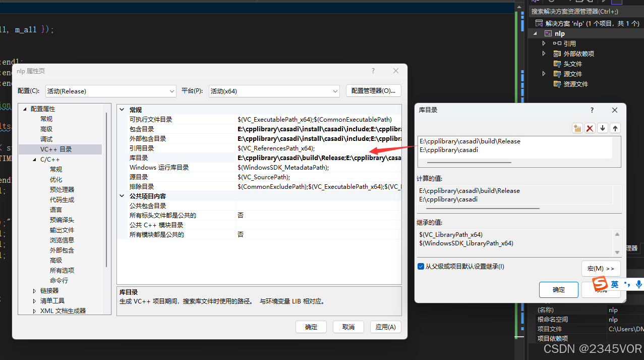Screen dimensions: 644x360
Task: Collapse the 常规 section in the property grid
Action: pos(122,109)
